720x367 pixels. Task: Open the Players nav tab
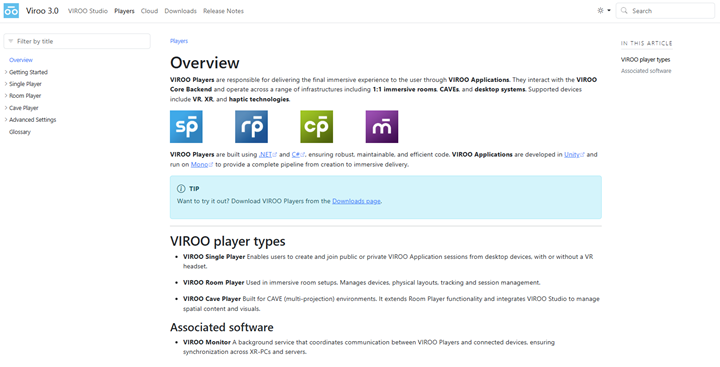point(124,11)
